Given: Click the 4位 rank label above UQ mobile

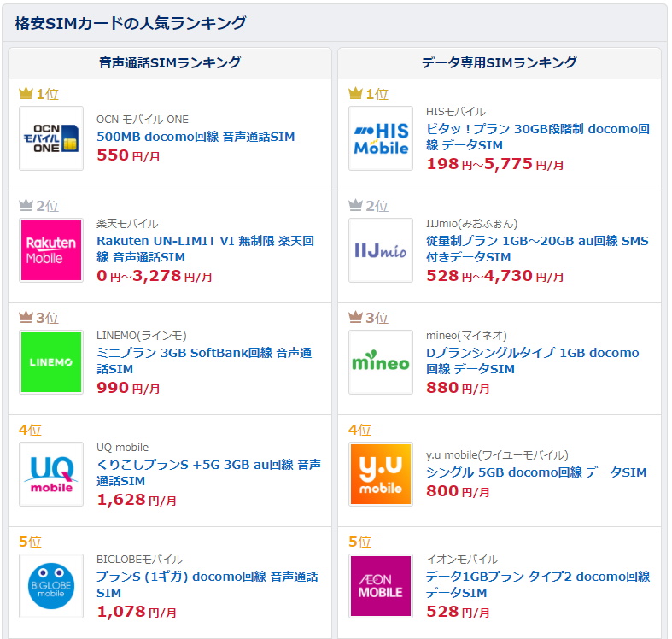Looking at the screenshot, I should coord(30,430).
